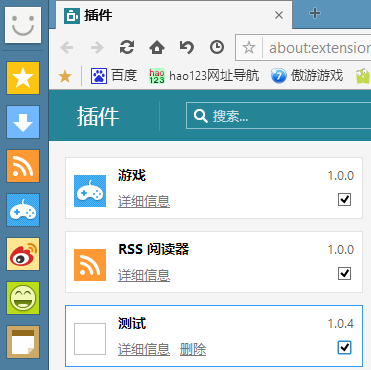Click the 游戏 plugin controller icon

tap(90, 191)
